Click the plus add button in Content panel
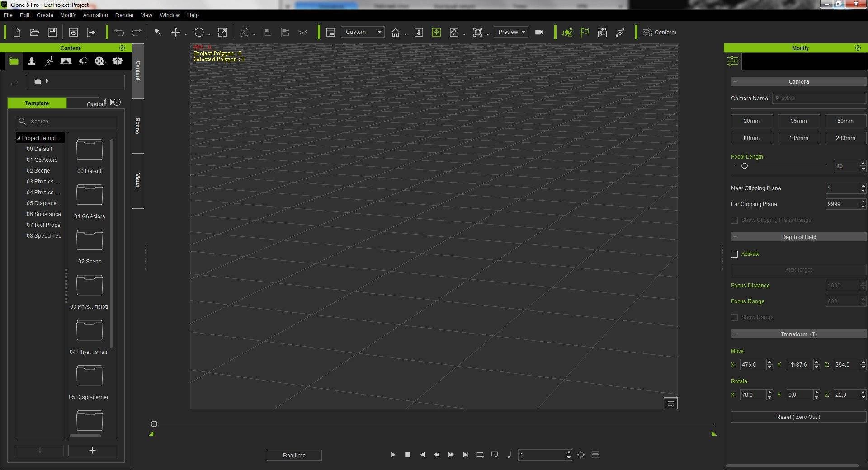 (92, 451)
